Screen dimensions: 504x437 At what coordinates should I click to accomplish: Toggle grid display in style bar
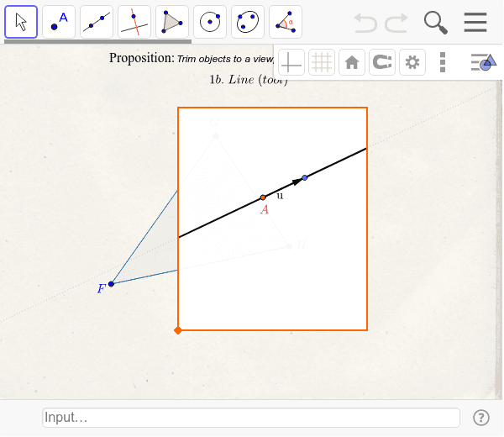[x=322, y=62]
